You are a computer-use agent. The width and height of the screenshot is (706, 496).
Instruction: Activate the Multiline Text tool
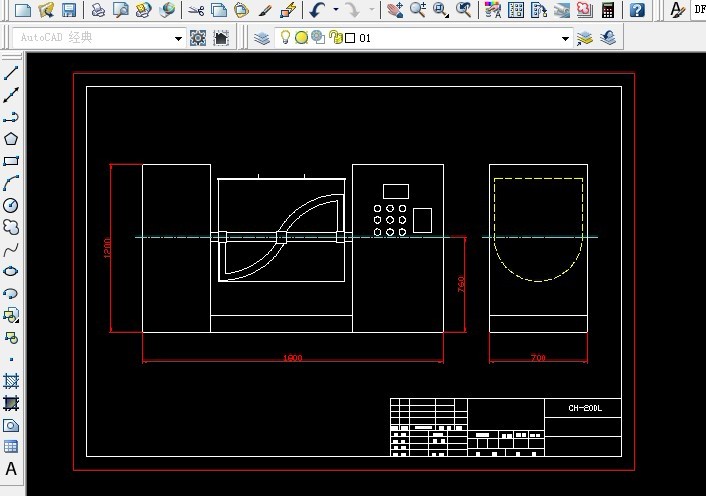[11, 469]
